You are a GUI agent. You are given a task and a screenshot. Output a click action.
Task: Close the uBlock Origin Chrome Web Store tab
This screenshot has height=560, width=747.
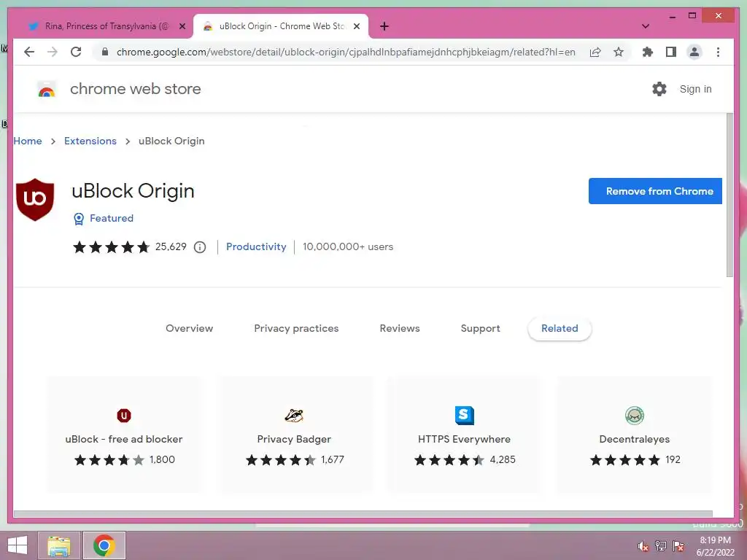[356, 26]
